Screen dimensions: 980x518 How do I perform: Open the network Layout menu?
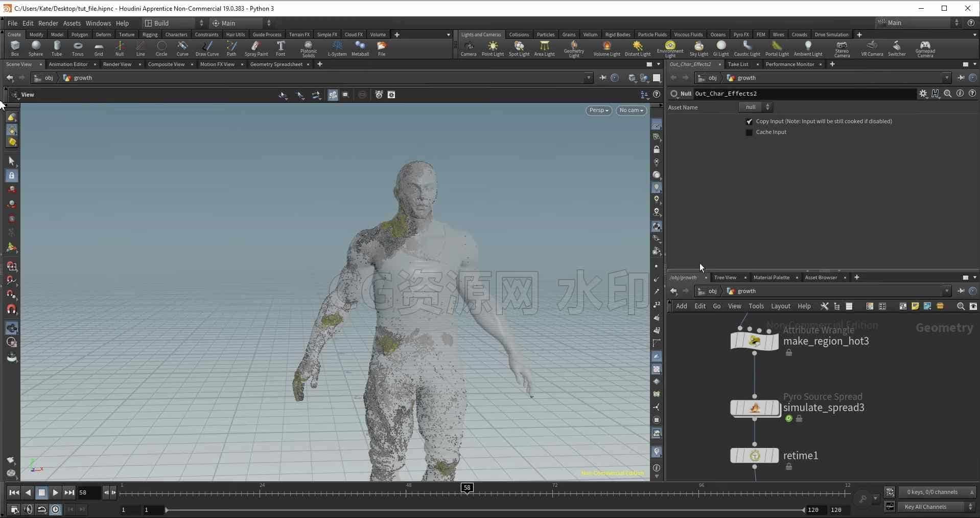coord(780,306)
